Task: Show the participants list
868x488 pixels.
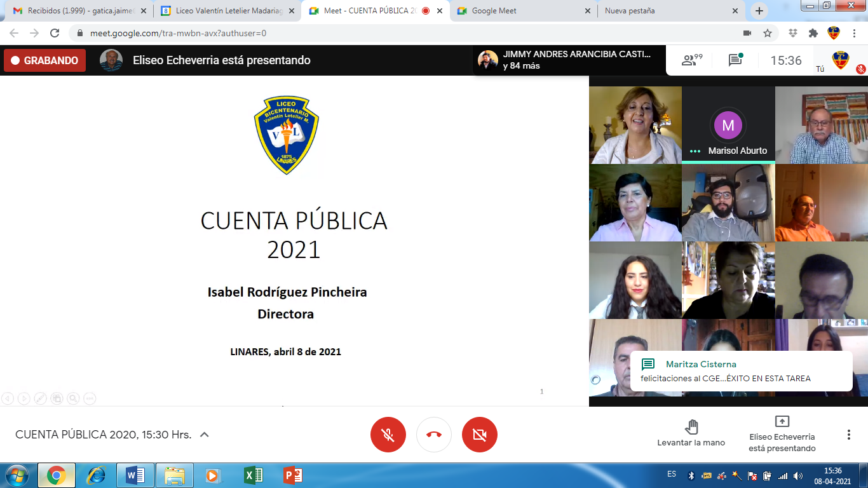Action: tap(692, 60)
